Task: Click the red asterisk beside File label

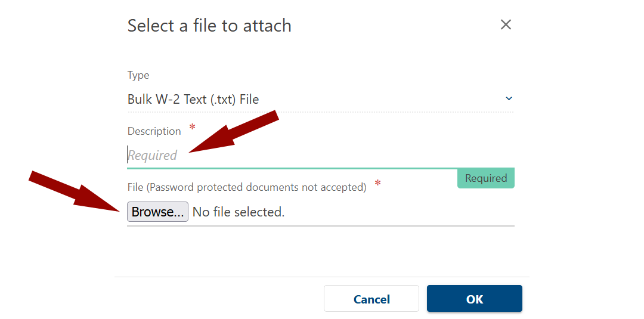Action: tap(377, 183)
